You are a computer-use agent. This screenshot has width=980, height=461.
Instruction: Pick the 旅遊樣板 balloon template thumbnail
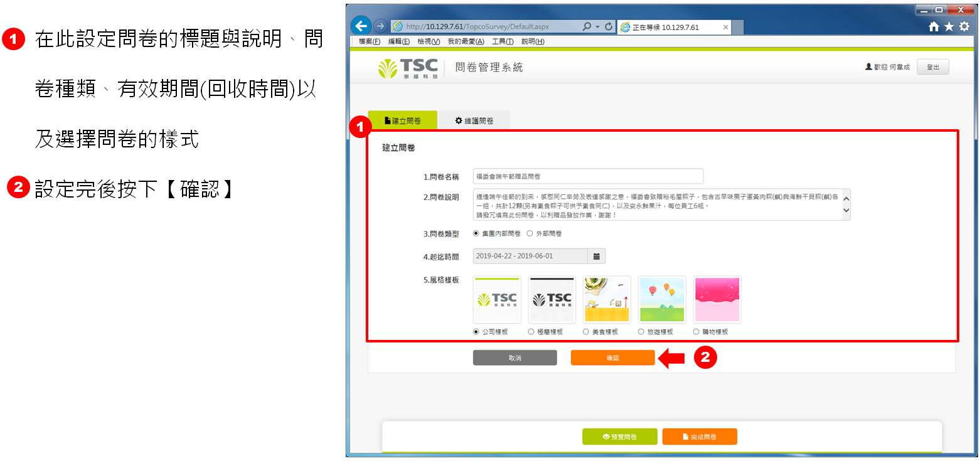tap(661, 300)
